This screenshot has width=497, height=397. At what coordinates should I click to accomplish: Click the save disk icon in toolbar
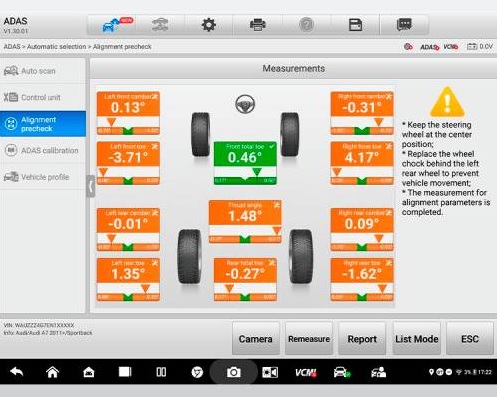click(355, 25)
